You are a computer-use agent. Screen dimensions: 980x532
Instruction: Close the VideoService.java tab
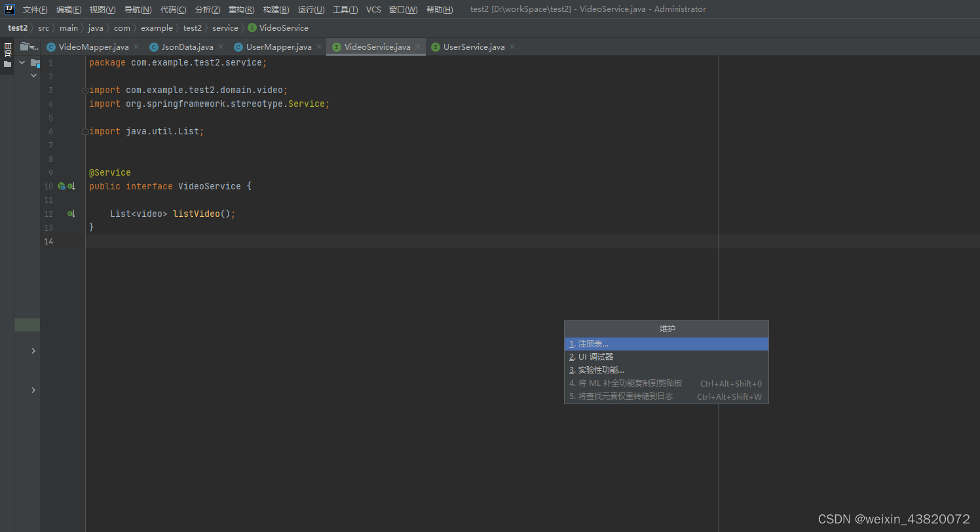tap(418, 47)
